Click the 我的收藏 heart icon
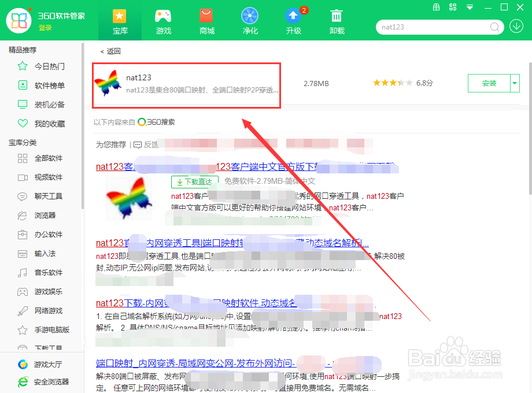The width and height of the screenshot is (532, 393). [23, 124]
